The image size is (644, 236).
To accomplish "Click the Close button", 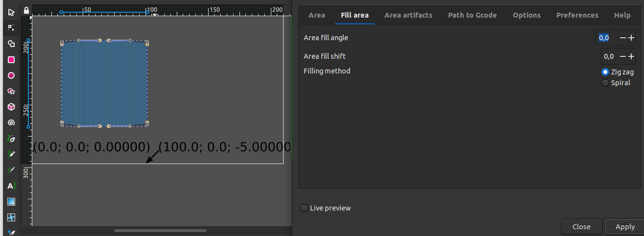I will pyautogui.click(x=581, y=227).
